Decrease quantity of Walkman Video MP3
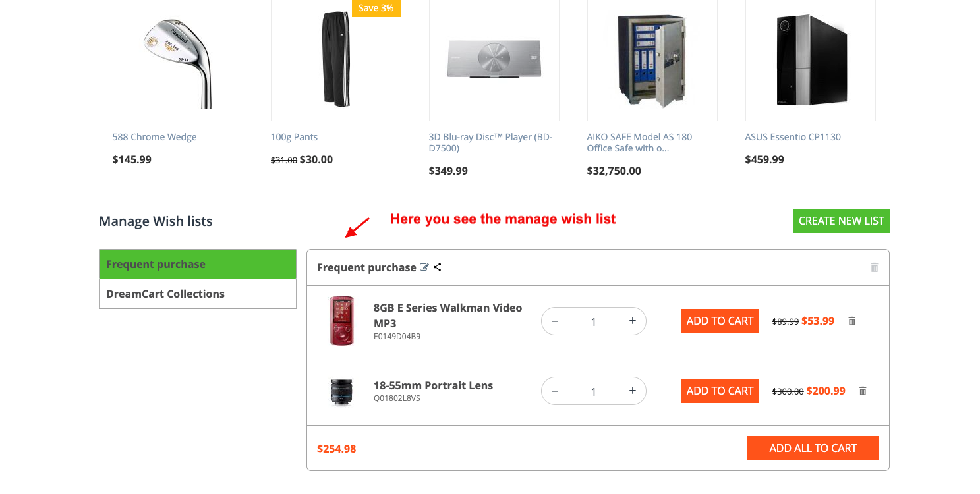The image size is (980, 494). click(555, 321)
